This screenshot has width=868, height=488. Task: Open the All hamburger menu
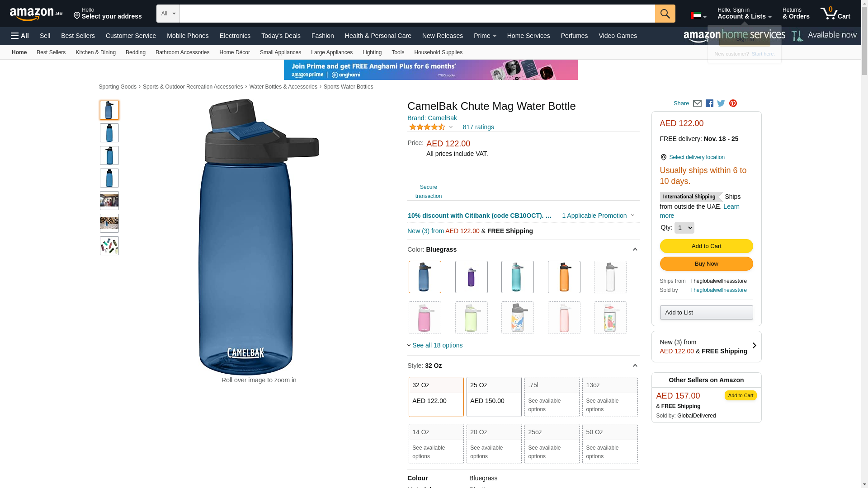pyautogui.click(x=20, y=36)
